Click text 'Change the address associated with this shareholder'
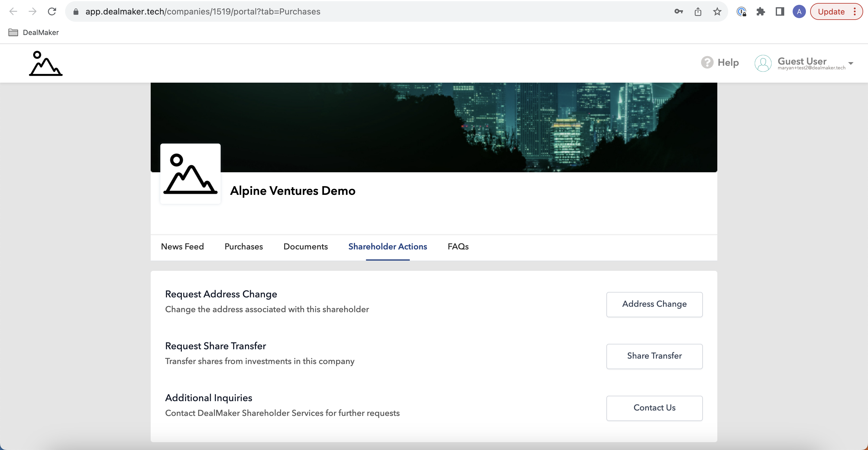Screen dimensions: 868x450 (267, 309)
